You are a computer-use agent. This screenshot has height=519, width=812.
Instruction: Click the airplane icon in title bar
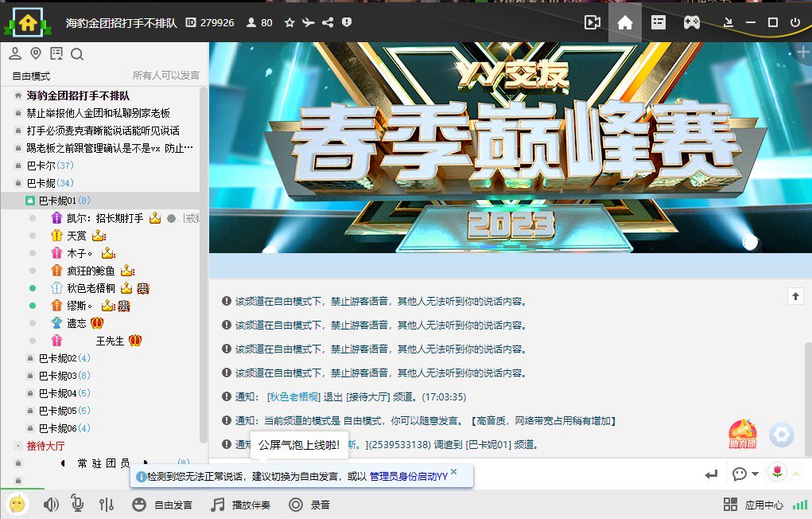click(x=309, y=22)
